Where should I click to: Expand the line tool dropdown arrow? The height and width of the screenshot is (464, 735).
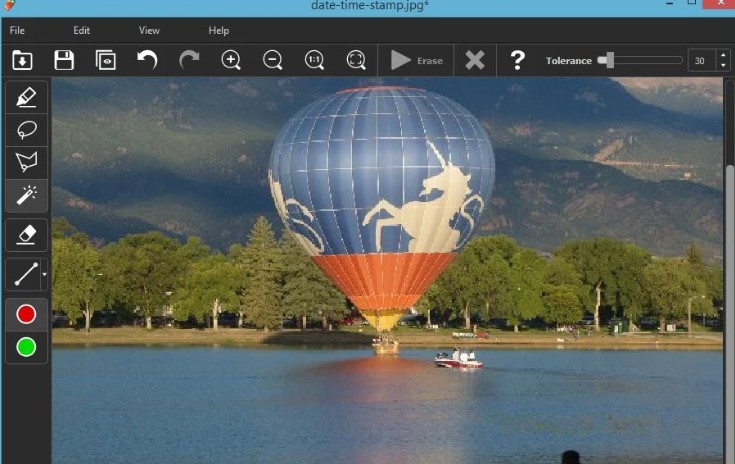coord(45,274)
